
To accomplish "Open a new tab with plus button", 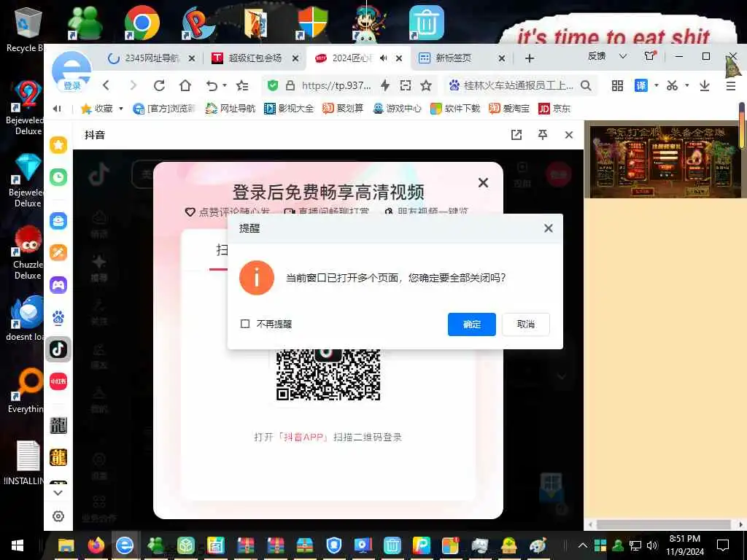I will coord(530,58).
